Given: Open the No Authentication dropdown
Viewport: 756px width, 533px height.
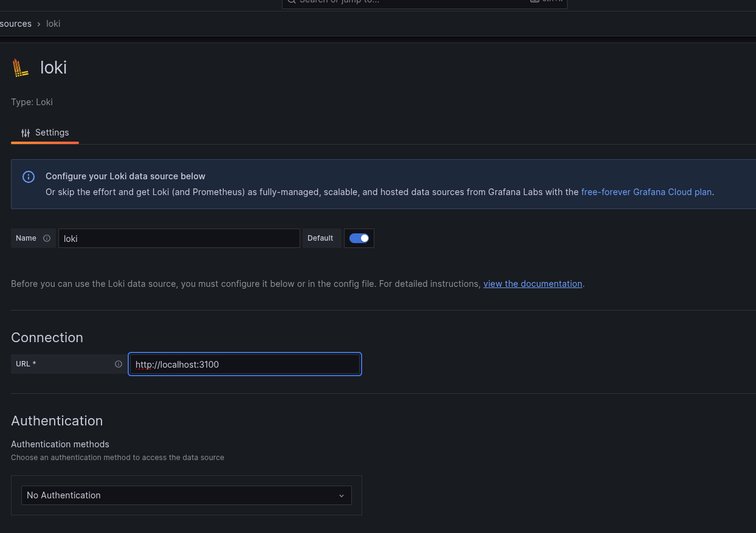Looking at the screenshot, I should (x=187, y=495).
